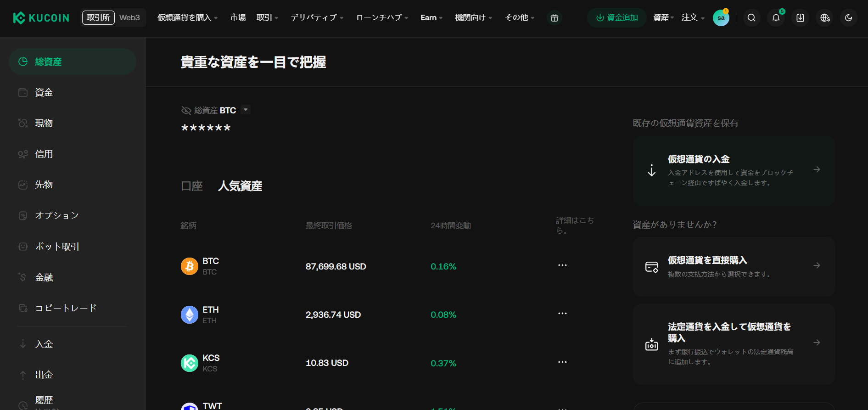868x410 pixels.
Task: Click 法定通貨を入金して仮想通貨を購入 title
Action: (729, 332)
